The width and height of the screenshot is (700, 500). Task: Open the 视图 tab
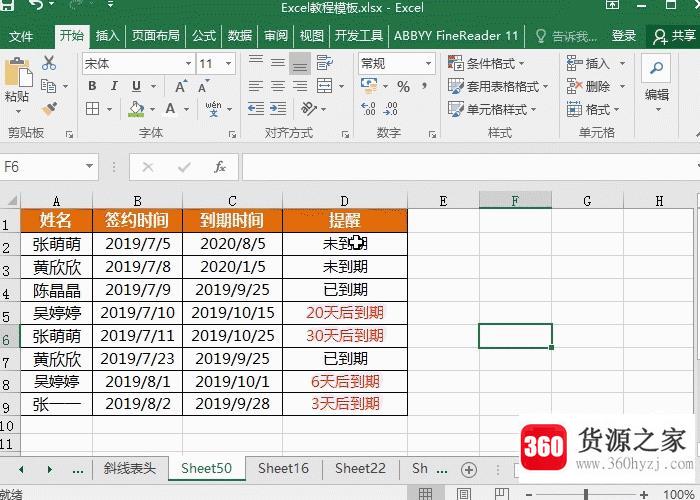(x=311, y=36)
